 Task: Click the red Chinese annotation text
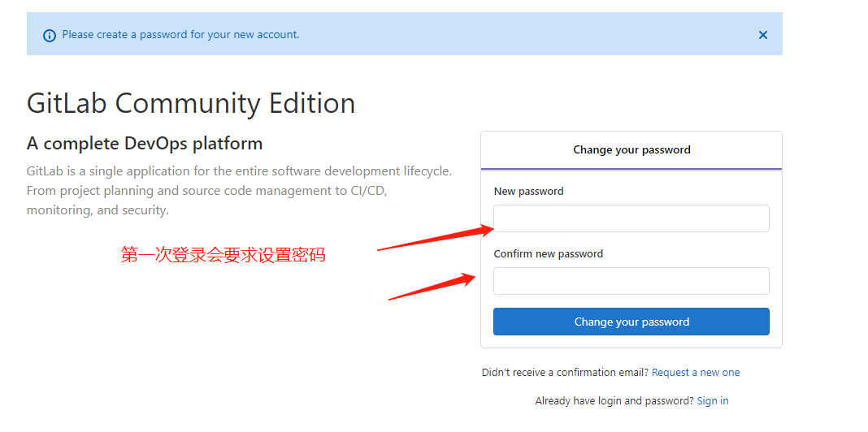[224, 255]
